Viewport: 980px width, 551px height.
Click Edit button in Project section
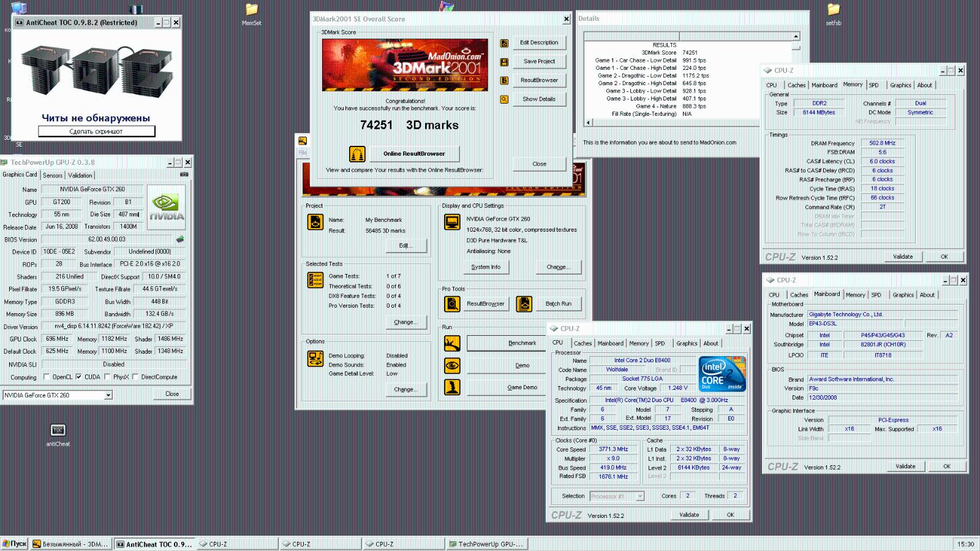(405, 245)
